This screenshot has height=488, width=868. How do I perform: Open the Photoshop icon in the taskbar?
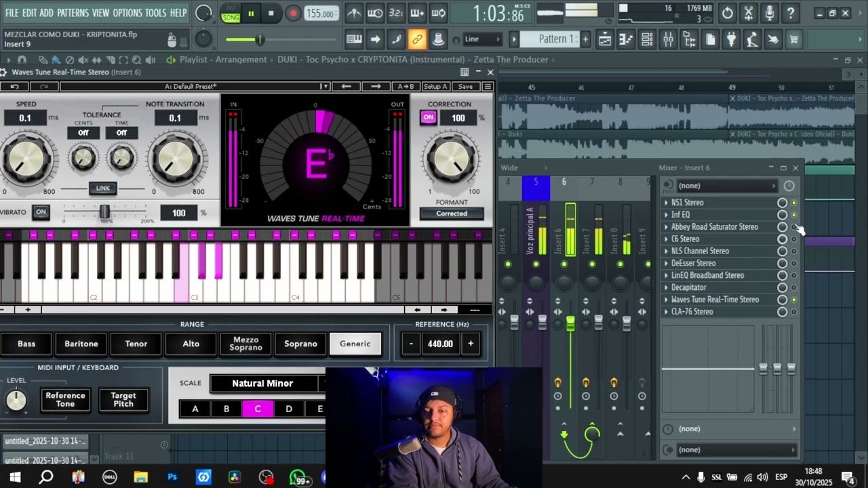(172, 477)
